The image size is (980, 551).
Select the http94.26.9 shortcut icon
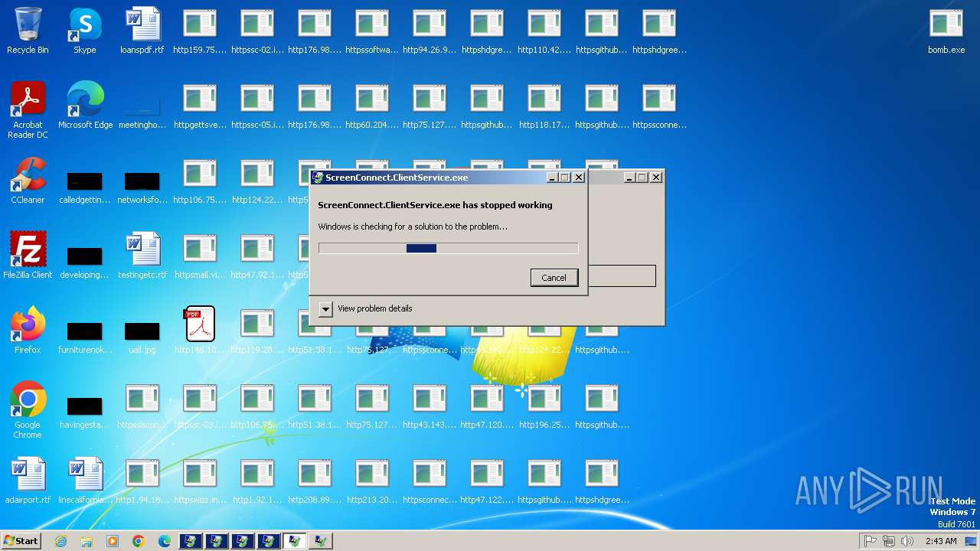430,31
